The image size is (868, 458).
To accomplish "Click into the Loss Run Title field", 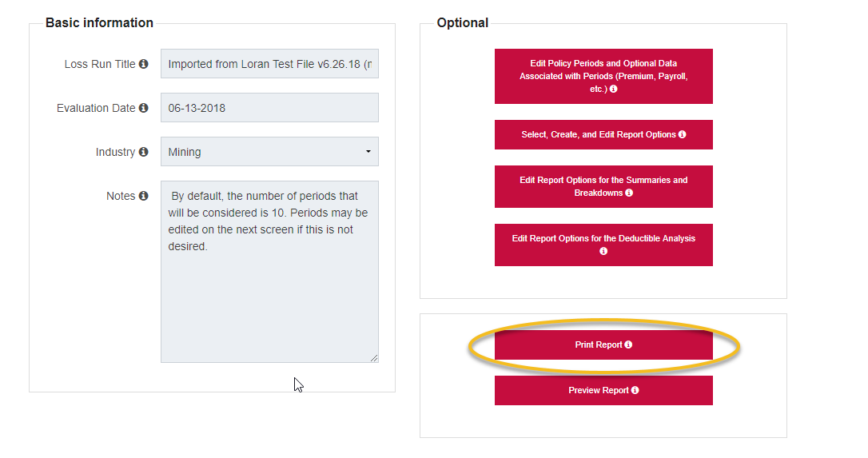I will point(269,64).
